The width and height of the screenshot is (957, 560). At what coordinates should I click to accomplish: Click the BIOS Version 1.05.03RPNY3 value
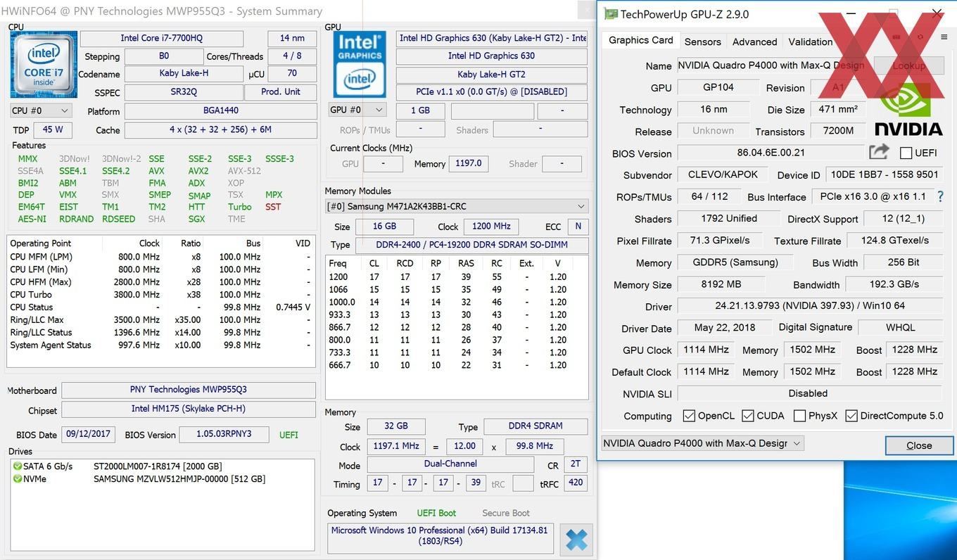pyautogui.click(x=224, y=434)
